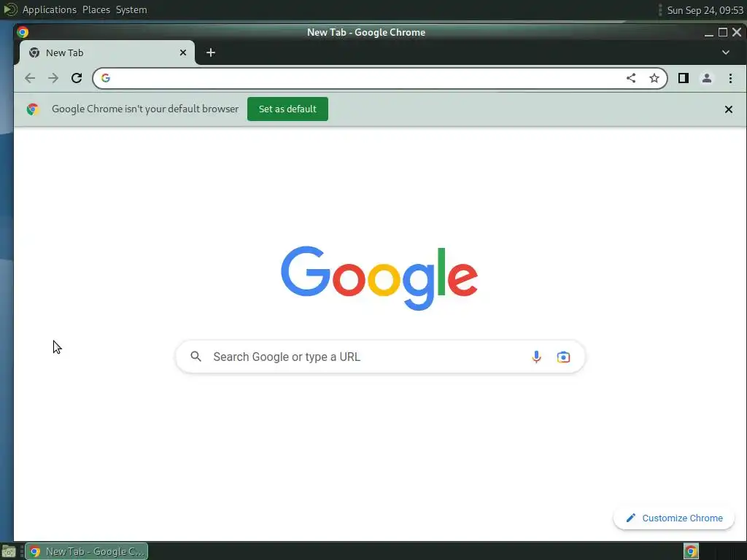Click the distributor logo beside Applications
Screen dimensions: 747x560
[x=10, y=9]
